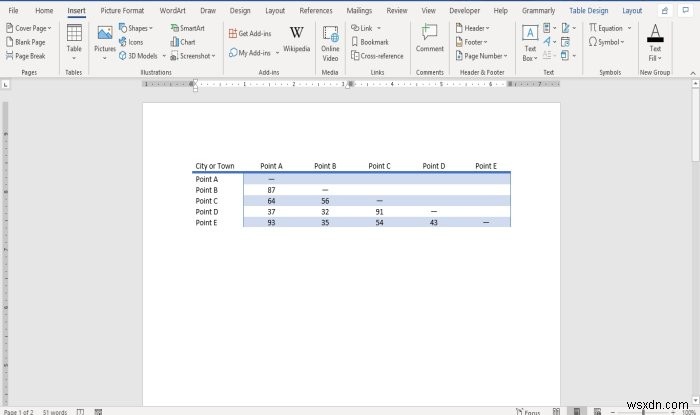
Task: Insert a hyperlink with Link
Action: 362,28
